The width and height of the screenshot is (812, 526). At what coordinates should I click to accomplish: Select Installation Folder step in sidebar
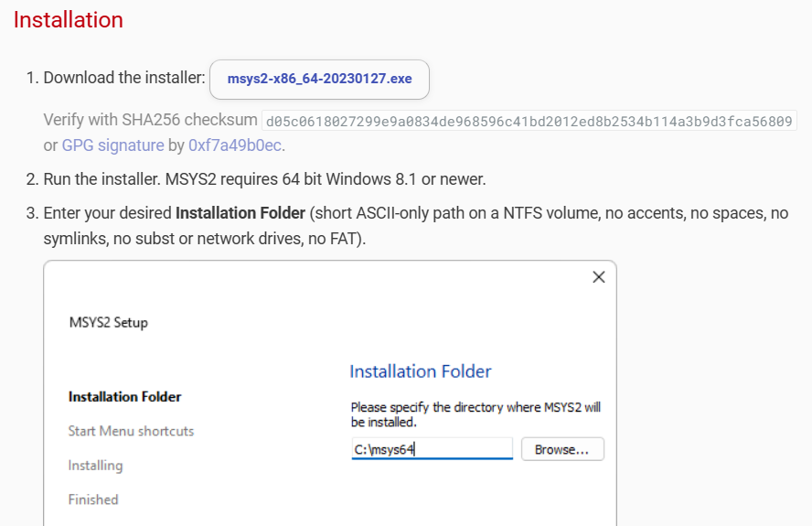click(x=124, y=397)
